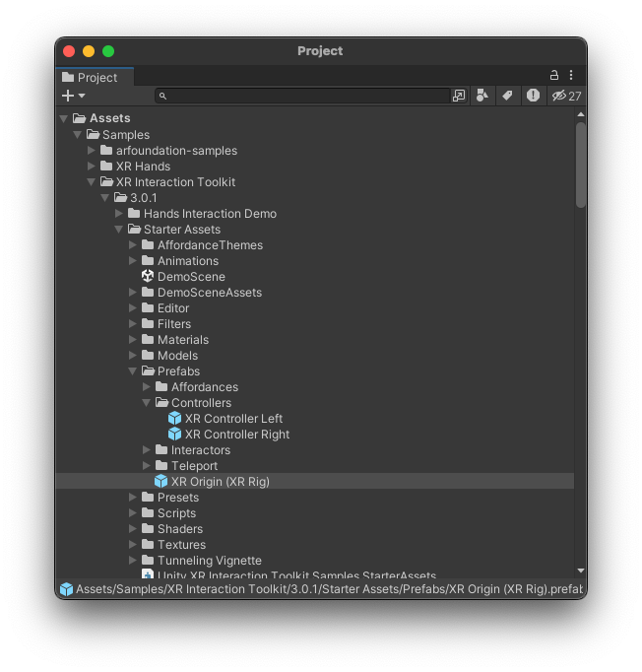This screenshot has height=672, width=642.
Task: Expand the Scripts folder arrow
Action: [x=132, y=512]
